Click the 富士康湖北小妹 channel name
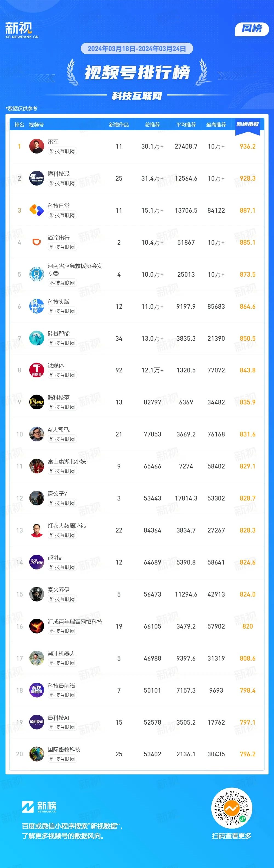 (67, 462)
